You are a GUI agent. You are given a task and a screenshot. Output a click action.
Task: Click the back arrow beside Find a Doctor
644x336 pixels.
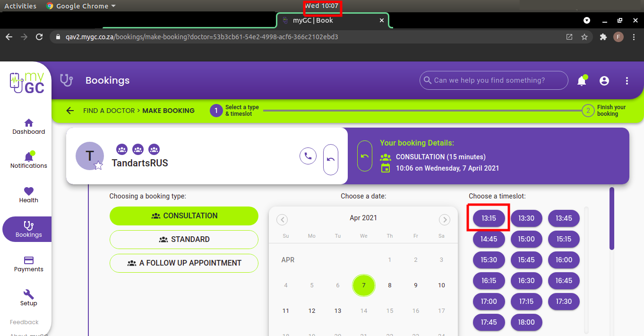click(70, 111)
